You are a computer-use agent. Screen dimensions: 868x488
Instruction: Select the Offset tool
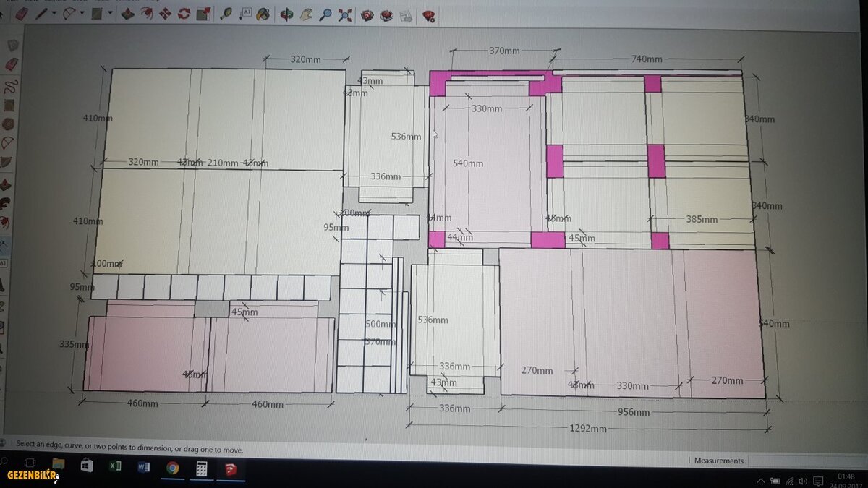(146, 13)
